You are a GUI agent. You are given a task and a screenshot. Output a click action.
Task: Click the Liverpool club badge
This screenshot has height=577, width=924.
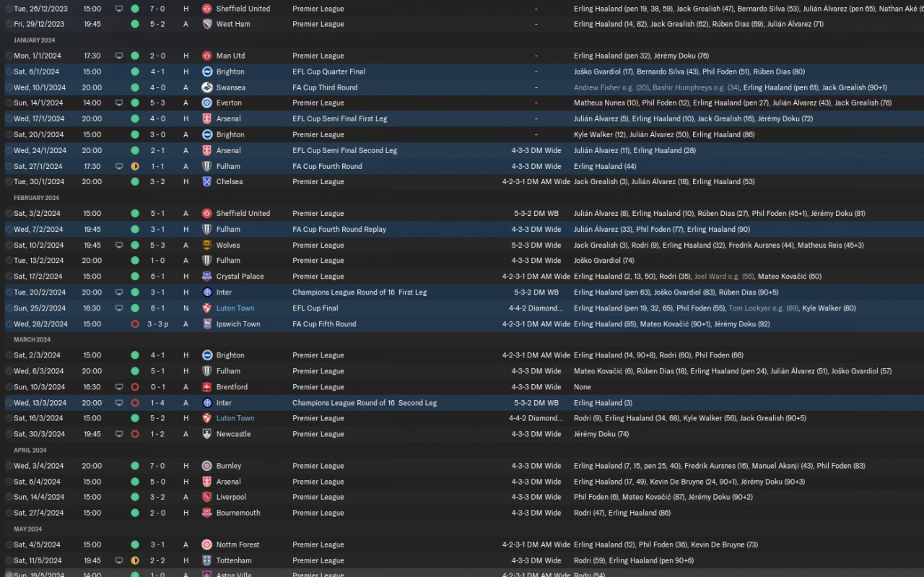[207, 497]
